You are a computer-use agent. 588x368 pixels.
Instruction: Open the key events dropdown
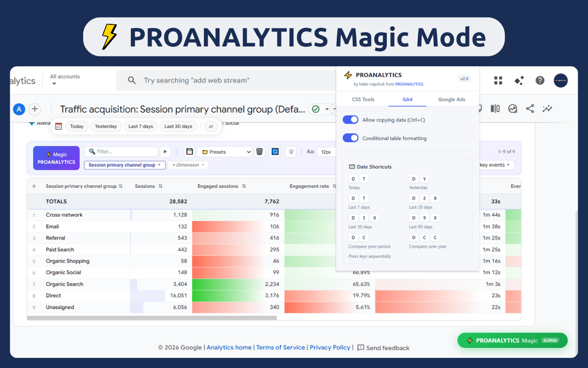(x=495, y=165)
